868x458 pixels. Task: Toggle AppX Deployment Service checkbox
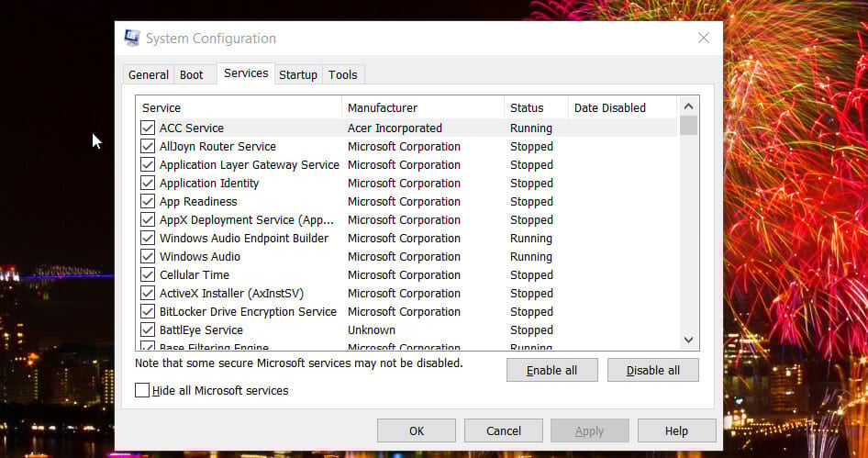point(147,219)
